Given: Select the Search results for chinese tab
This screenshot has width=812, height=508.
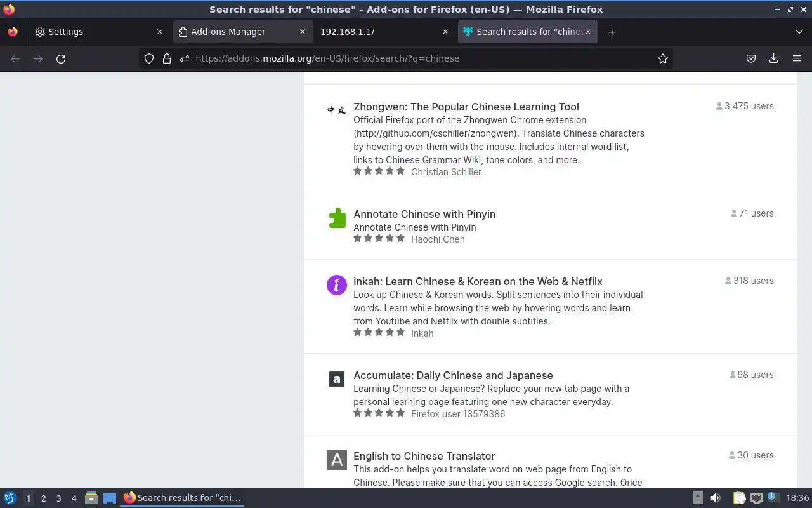Looking at the screenshot, I should point(528,32).
